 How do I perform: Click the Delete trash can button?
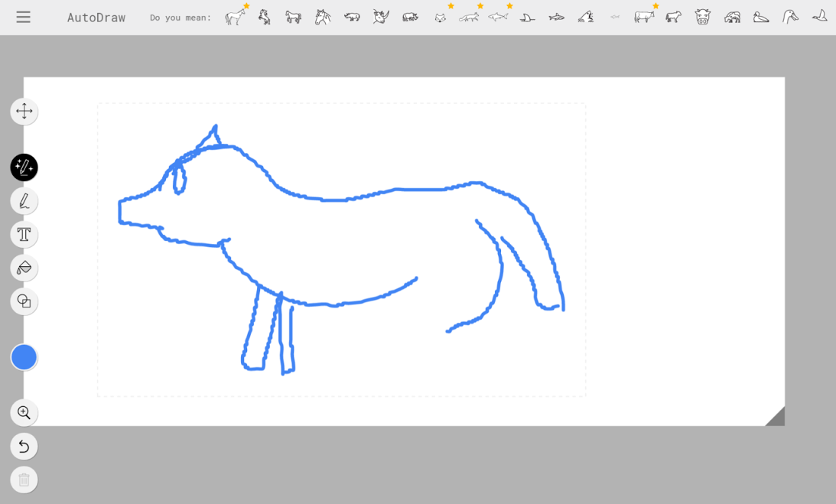click(x=24, y=480)
